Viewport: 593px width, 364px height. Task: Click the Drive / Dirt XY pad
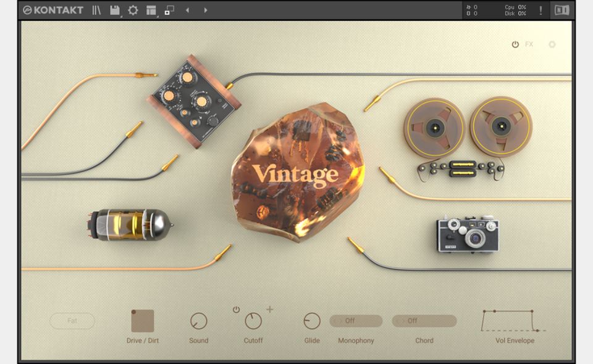tap(143, 321)
